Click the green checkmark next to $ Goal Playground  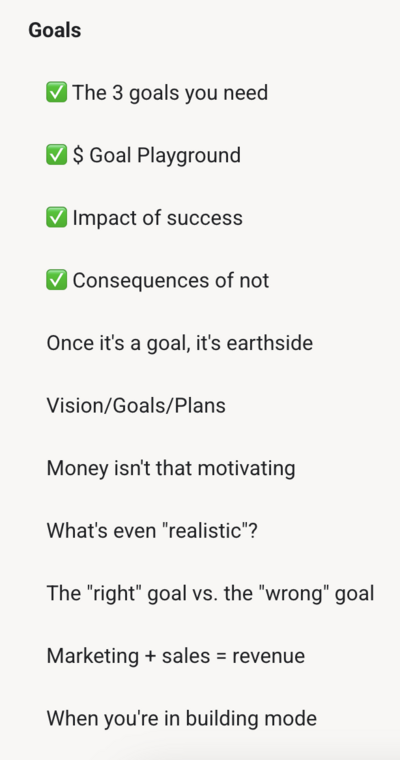click(x=56, y=155)
